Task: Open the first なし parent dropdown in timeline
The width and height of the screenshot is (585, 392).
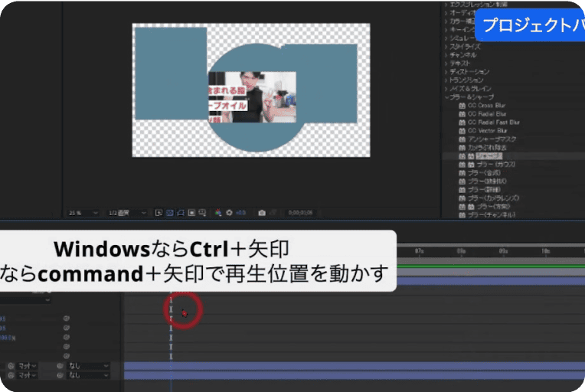Action: coord(87,366)
